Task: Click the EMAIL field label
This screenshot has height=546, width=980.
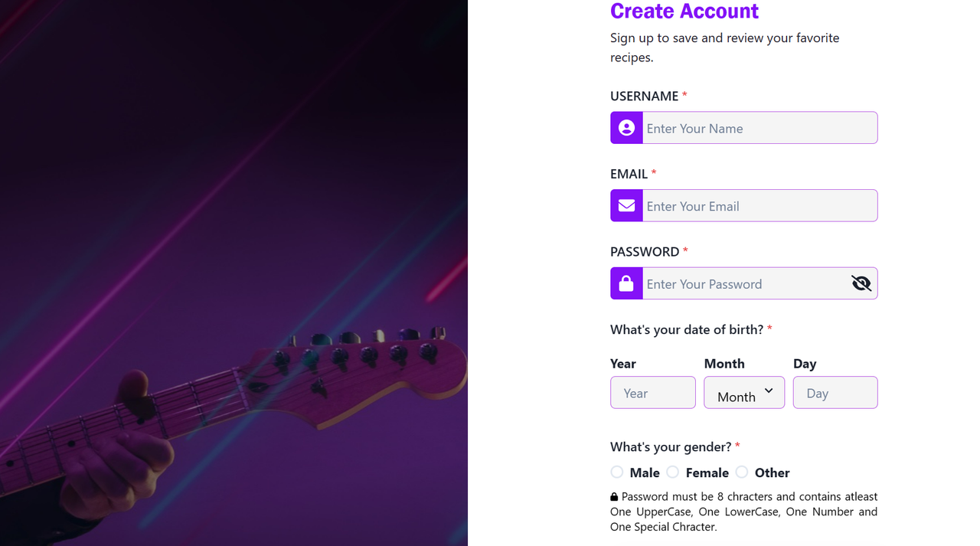Action: pyautogui.click(x=629, y=174)
